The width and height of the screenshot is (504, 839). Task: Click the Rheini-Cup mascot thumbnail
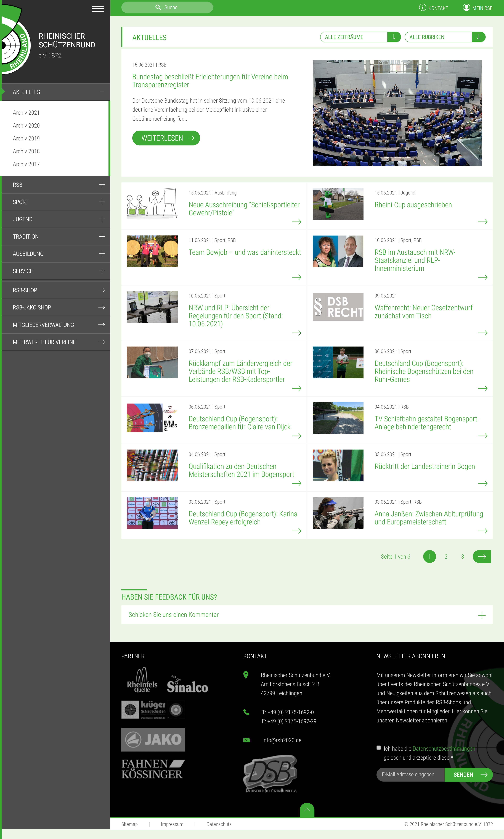[x=338, y=204]
